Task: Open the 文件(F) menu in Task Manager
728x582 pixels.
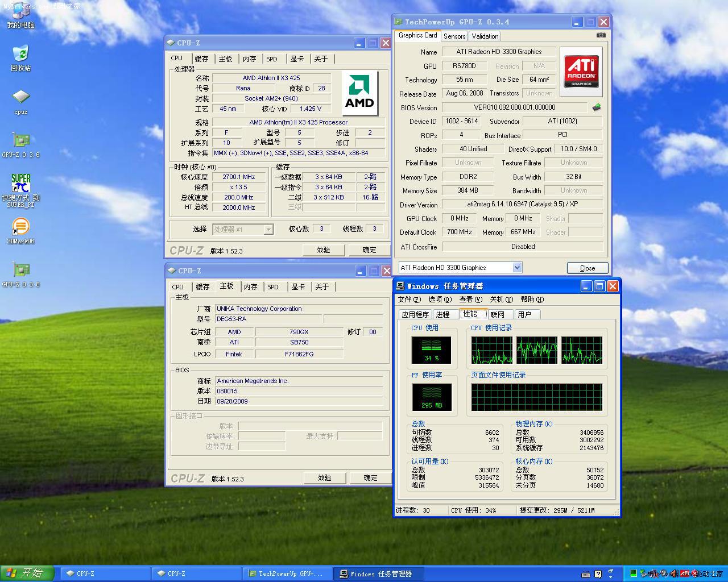Action: [x=409, y=300]
